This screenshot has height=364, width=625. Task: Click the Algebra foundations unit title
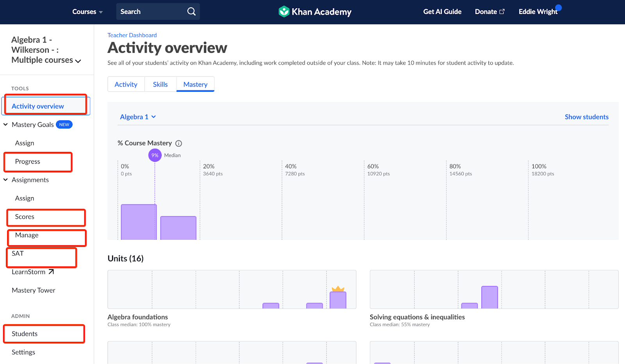click(138, 317)
